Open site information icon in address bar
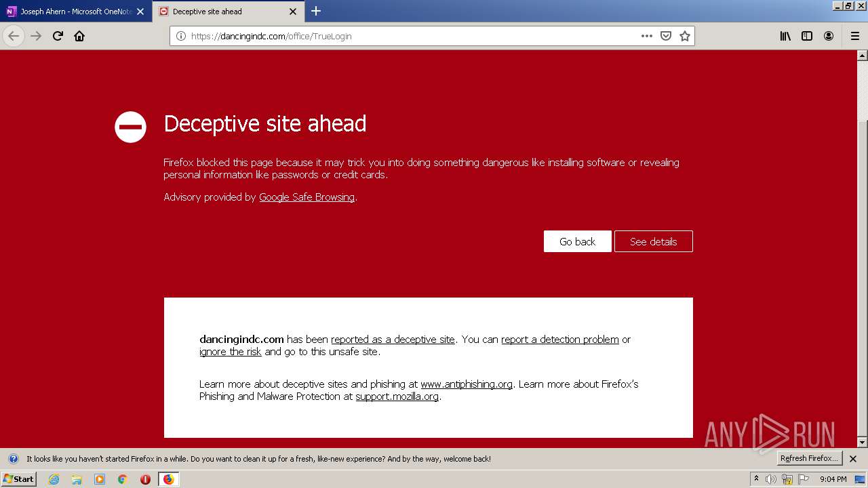Image resolution: width=868 pixels, height=488 pixels. 180,36
